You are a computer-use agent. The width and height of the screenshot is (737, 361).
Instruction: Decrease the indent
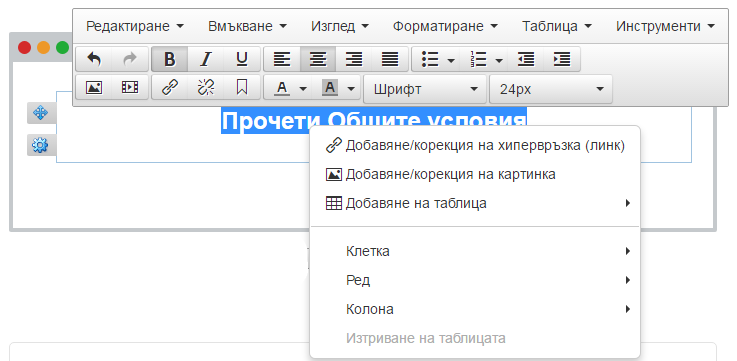click(526, 59)
